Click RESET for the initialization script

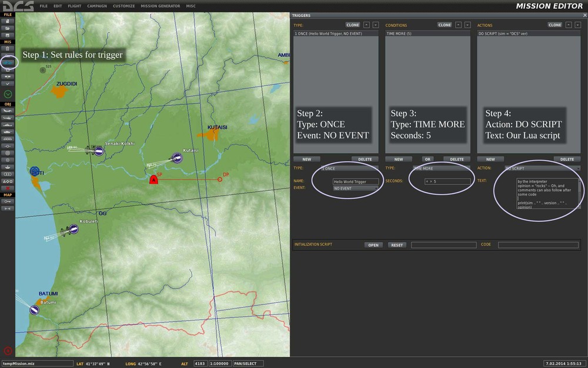pos(397,245)
